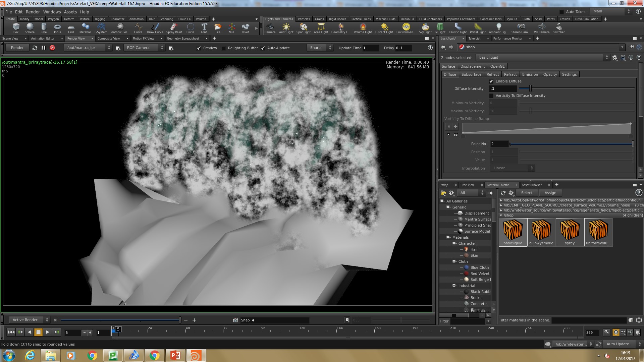Click the Render button

point(17,48)
